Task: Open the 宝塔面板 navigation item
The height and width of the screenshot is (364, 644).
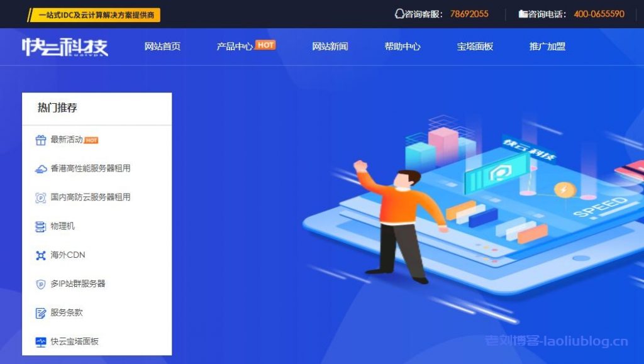Action: [x=475, y=47]
